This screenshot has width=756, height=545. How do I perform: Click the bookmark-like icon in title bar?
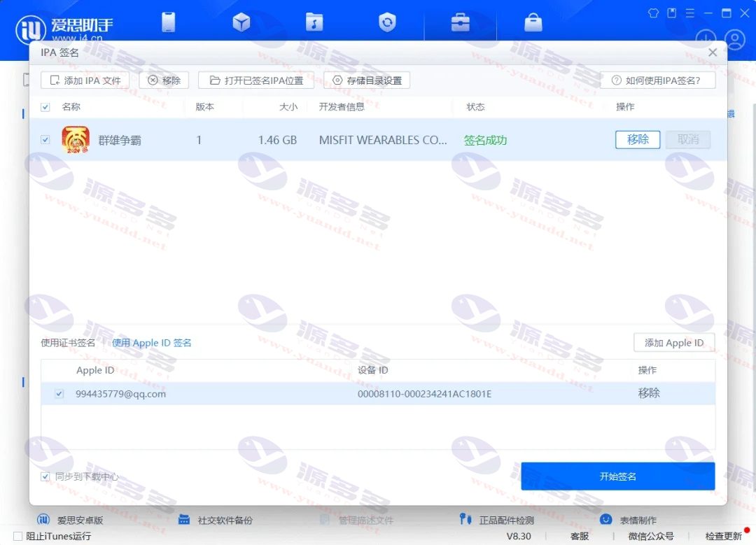(x=671, y=13)
